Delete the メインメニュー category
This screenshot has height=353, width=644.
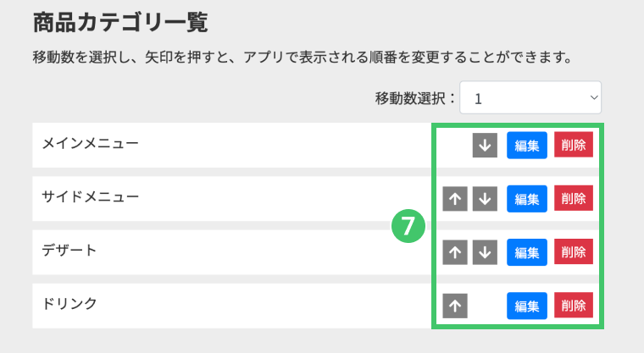574,146
